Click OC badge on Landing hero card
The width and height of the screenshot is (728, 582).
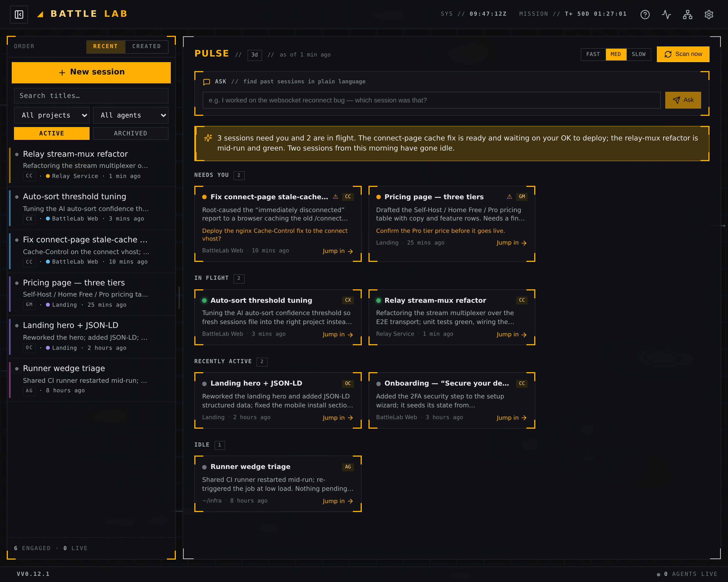coord(348,383)
